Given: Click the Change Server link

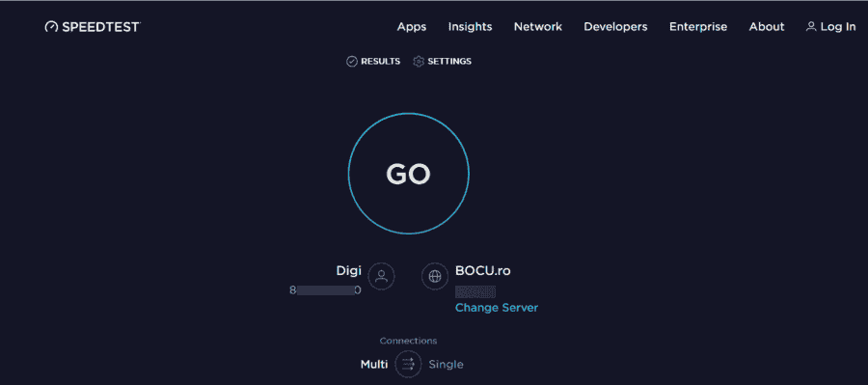Looking at the screenshot, I should [497, 308].
